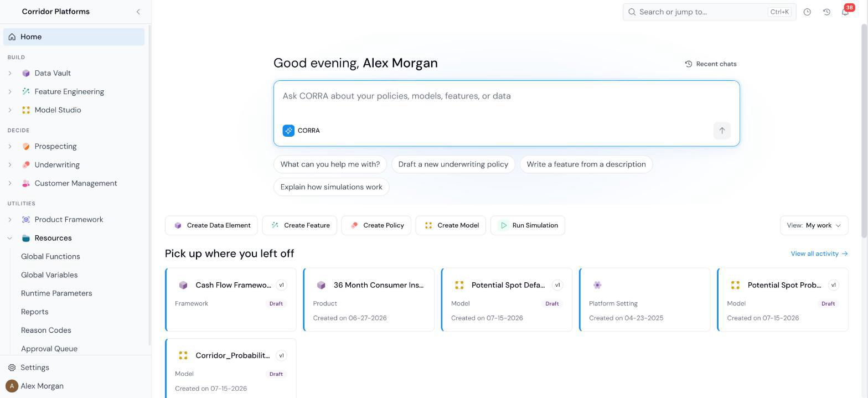Screen dimensions: 868x398
Task: Click the sidebar vertical scrollbar
Action: pos(149,185)
